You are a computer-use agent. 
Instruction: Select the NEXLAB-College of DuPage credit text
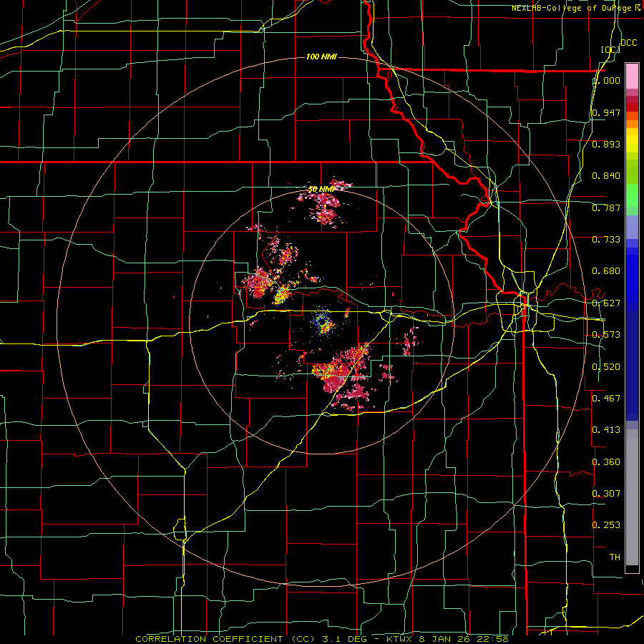coord(571,8)
